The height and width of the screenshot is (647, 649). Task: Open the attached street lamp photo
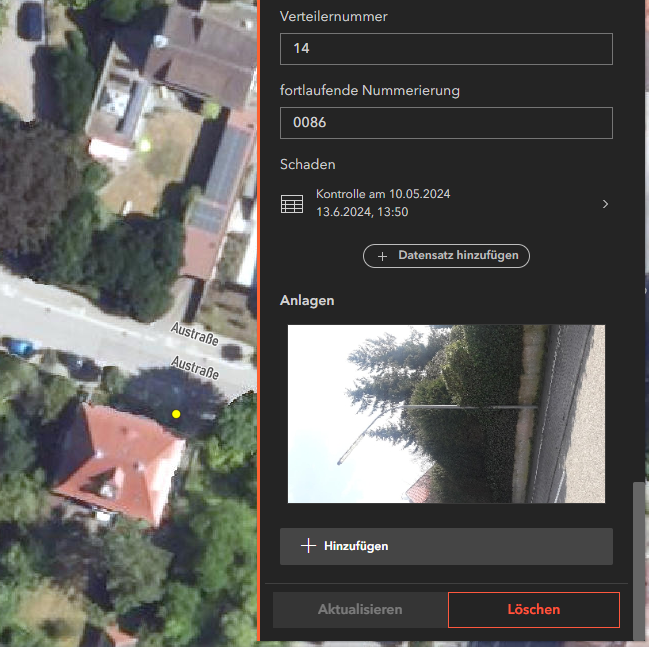[446, 413]
